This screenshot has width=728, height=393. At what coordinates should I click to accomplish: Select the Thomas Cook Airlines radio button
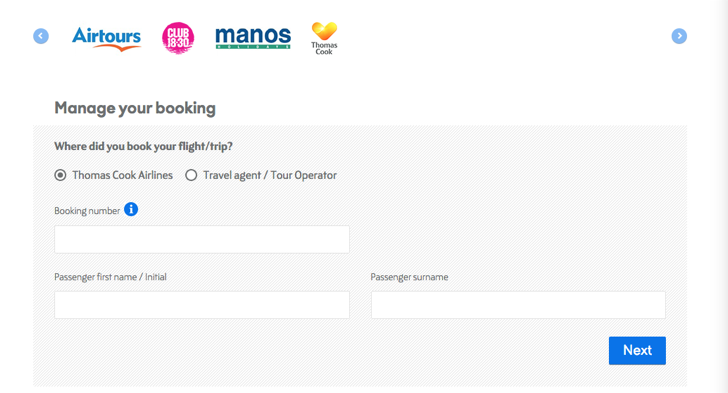coord(60,175)
